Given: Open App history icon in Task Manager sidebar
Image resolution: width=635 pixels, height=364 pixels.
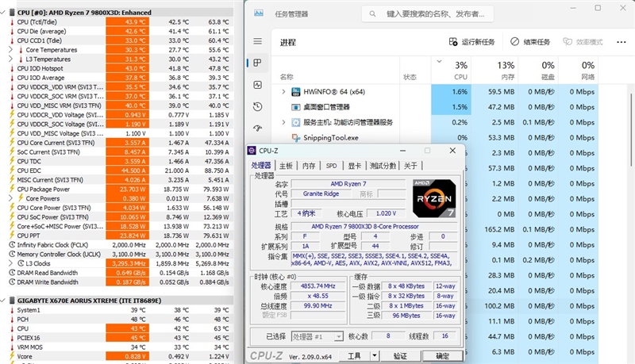Looking at the screenshot, I should point(257,107).
